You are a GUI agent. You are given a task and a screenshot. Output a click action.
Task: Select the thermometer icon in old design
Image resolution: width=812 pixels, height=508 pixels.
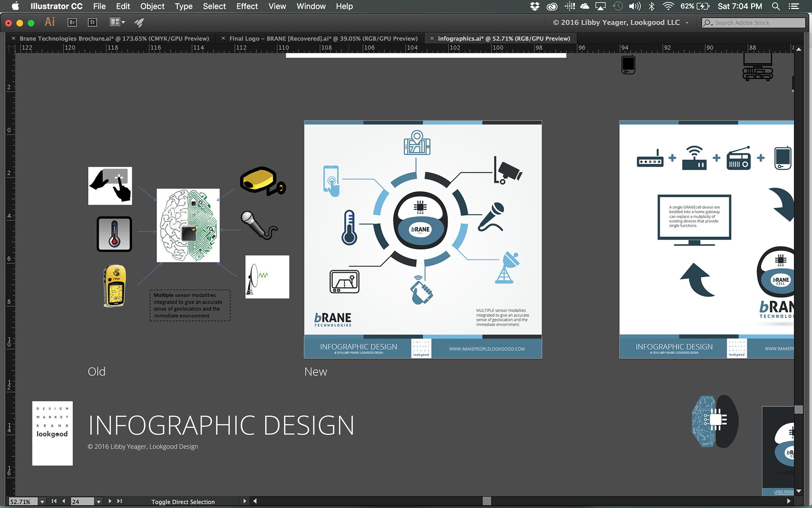coord(114,234)
